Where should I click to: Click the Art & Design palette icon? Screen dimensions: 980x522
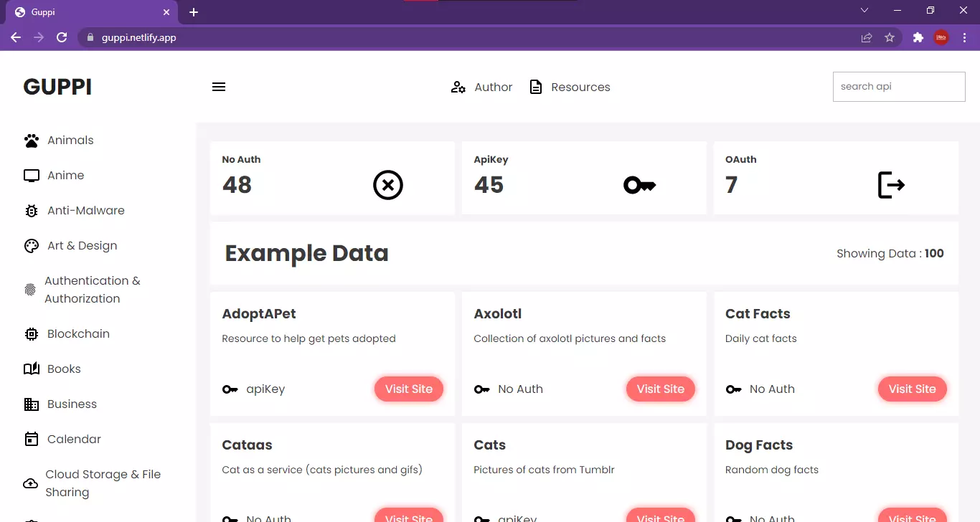click(x=32, y=246)
